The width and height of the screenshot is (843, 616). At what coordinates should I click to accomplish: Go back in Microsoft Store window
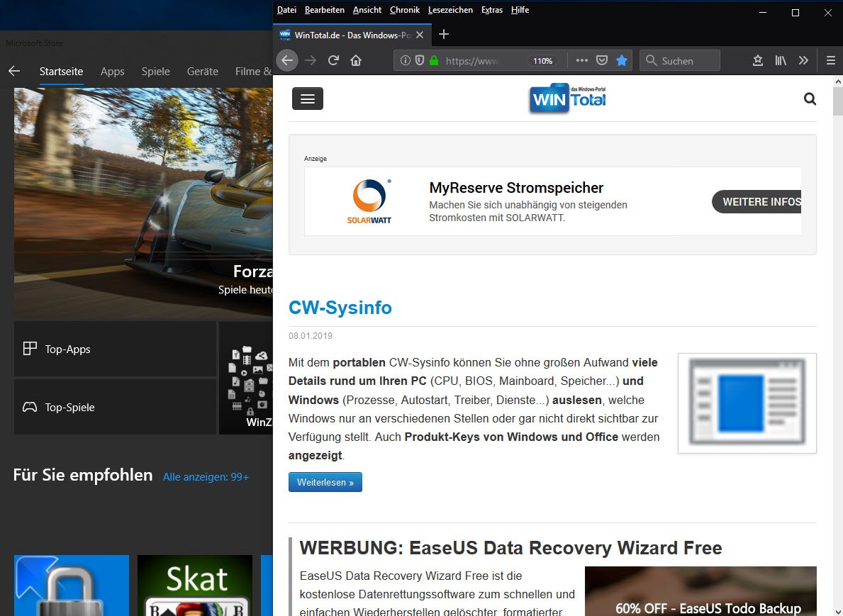(14, 71)
